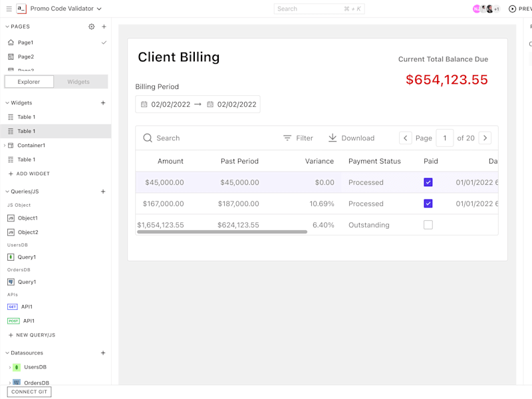Open Promo Code Validator app dropdown

pyautogui.click(x=99, y=9)
